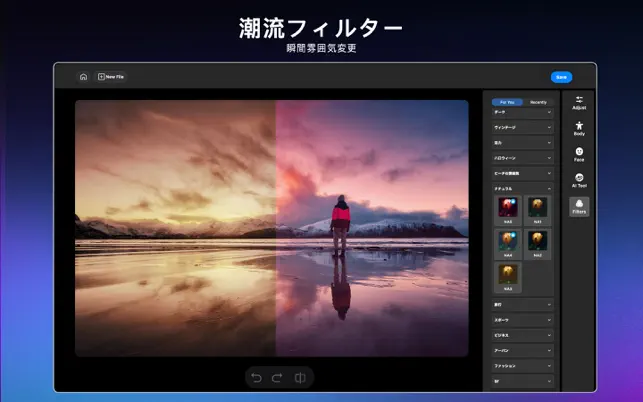The width and height of the screenshot is (643, 402).
Task: Click the Redo arrow below the canvas
Action: tap(278, 377)
